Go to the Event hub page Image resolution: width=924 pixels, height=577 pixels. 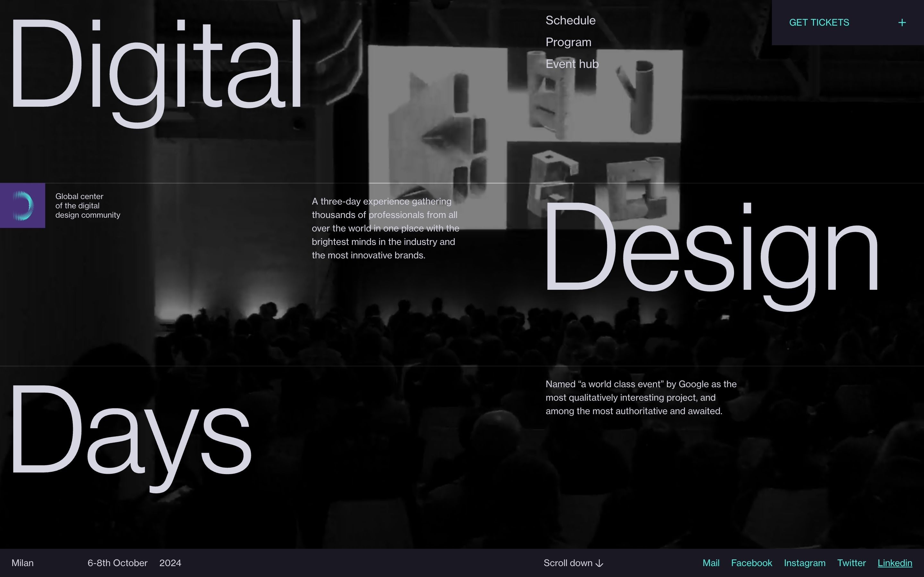click(572, 64)
